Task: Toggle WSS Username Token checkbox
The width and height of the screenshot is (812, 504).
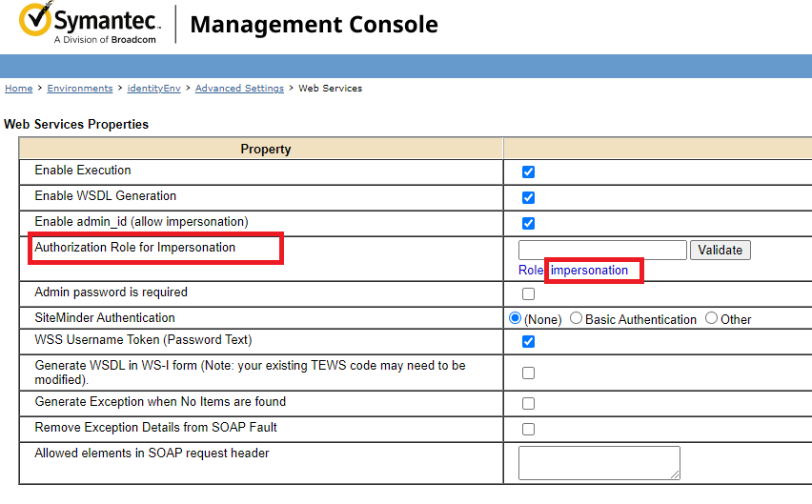Action: 528,342
